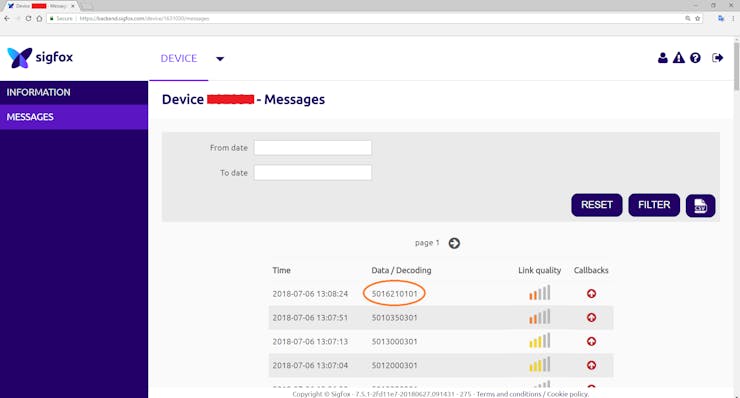Click timestamp 2018-07-06 13:07:04
This screenshot has height=398, width=740.
click(310, 365)
